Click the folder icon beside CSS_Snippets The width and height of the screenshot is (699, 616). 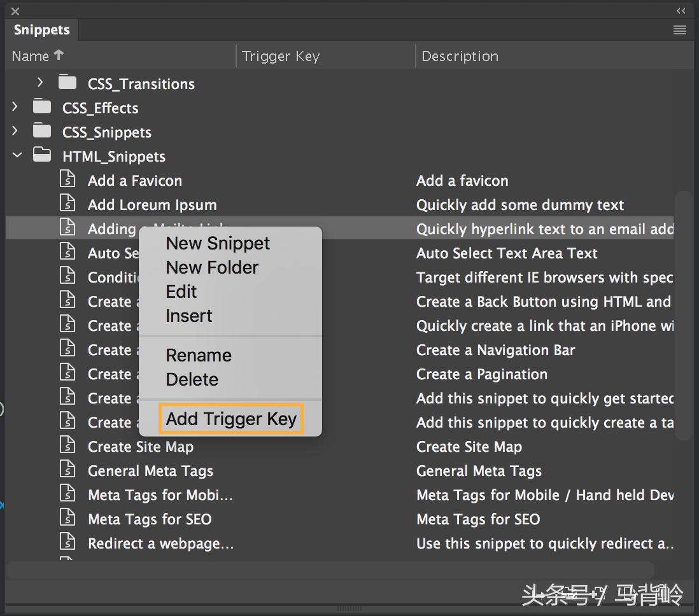point(41,132)
